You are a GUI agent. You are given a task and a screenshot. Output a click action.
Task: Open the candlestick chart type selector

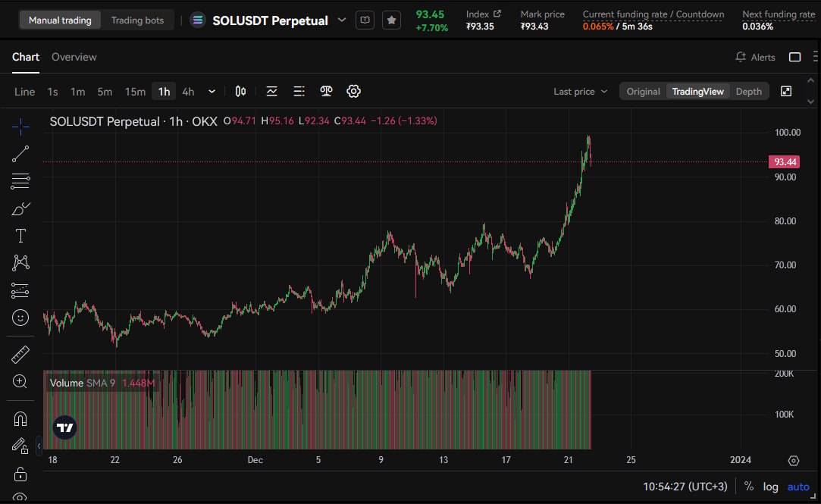point(240,91)
